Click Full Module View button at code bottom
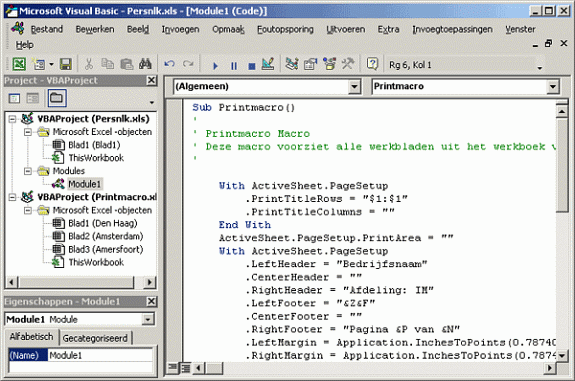Screen dimensions: 575x381 pos(186,367)
